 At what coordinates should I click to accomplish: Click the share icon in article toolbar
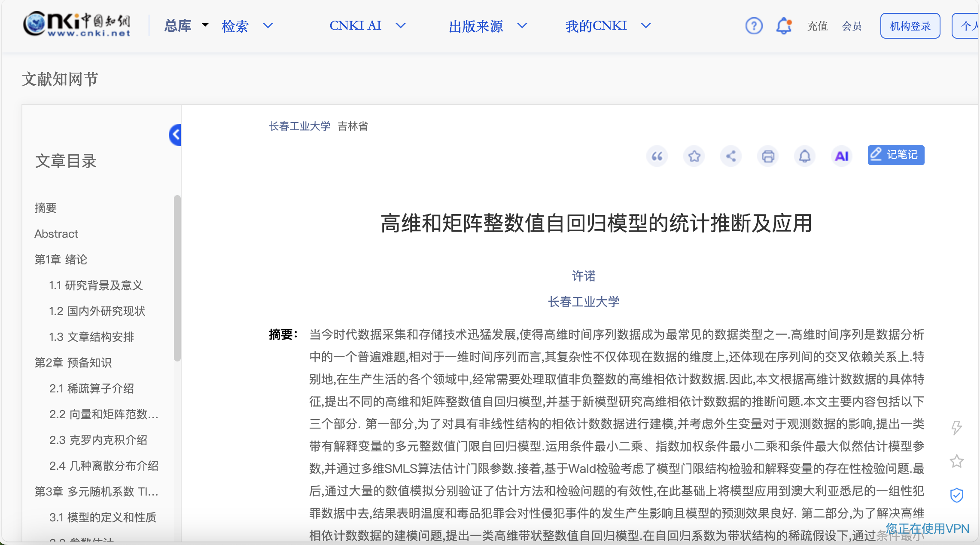[x=731, y=156]
